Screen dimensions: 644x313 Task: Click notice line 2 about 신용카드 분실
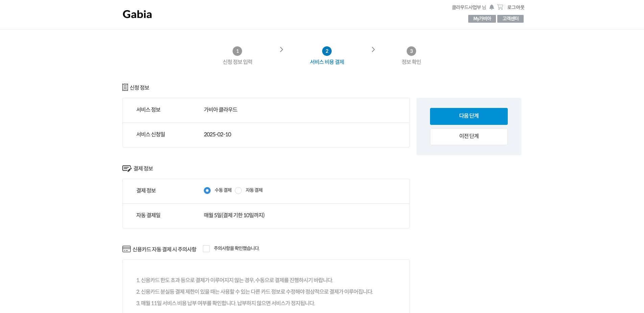255,292
